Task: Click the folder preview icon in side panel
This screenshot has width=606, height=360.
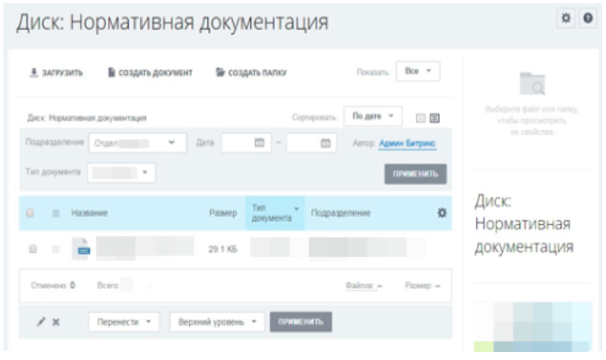Action: tap(532, 83)
